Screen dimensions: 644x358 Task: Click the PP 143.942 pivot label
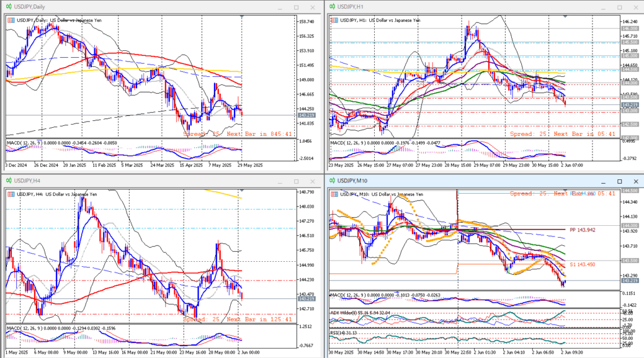click(x=582, y=230)
